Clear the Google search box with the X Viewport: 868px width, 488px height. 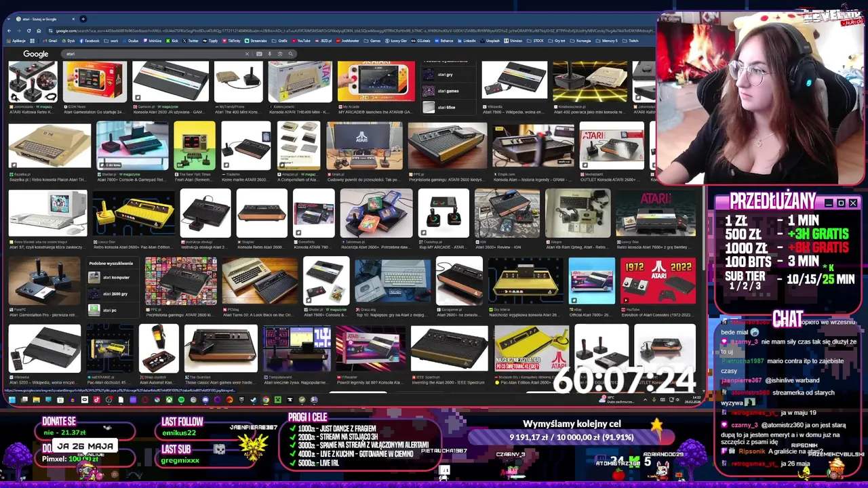pyautogui.click(x=247, y=54)
